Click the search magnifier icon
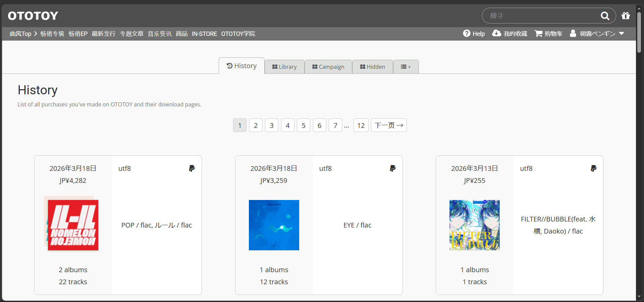644x302 pixels. [x=605, y=16]
